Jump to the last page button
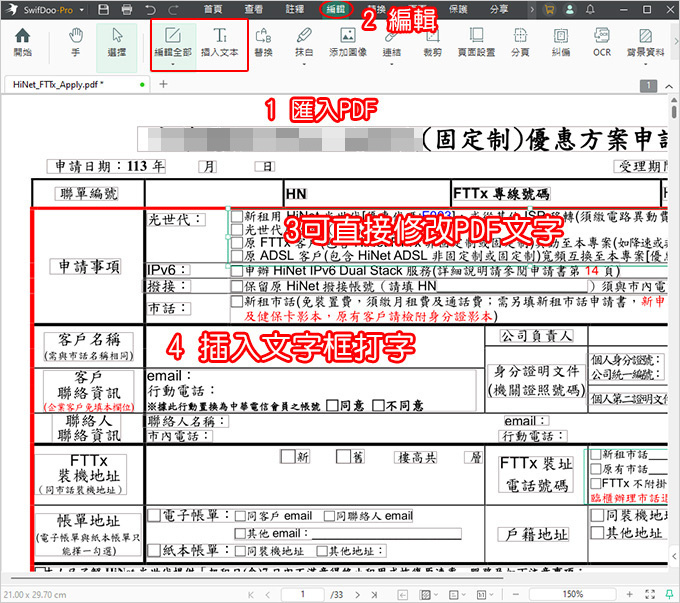This screenshot has width=680, height=603. point(374,594)
